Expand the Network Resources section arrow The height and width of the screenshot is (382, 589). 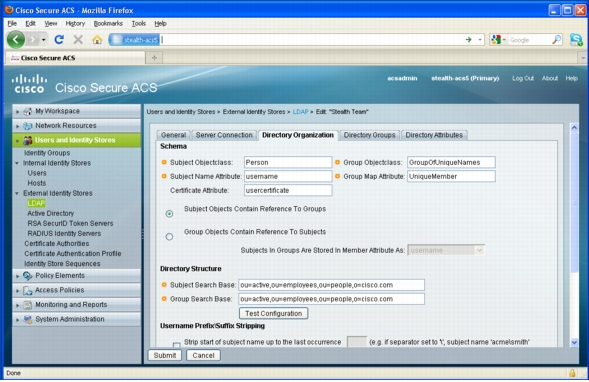[x=17, y=126]
